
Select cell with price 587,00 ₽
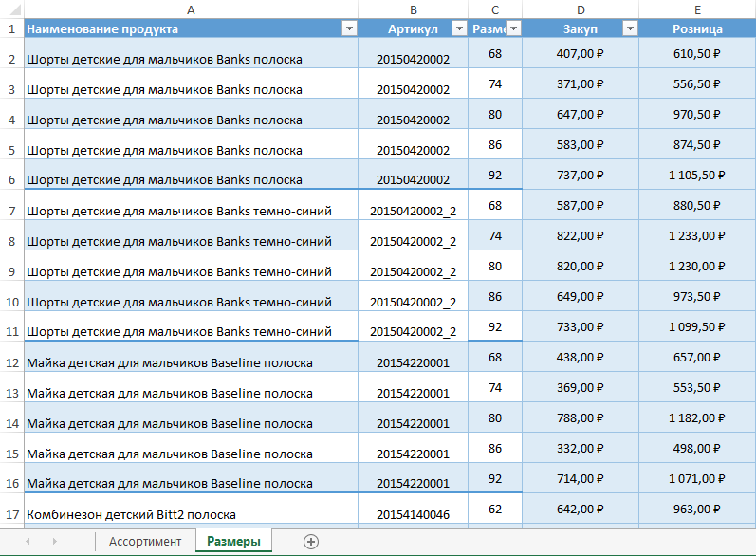pyautogui.click(x=581, y=206)
